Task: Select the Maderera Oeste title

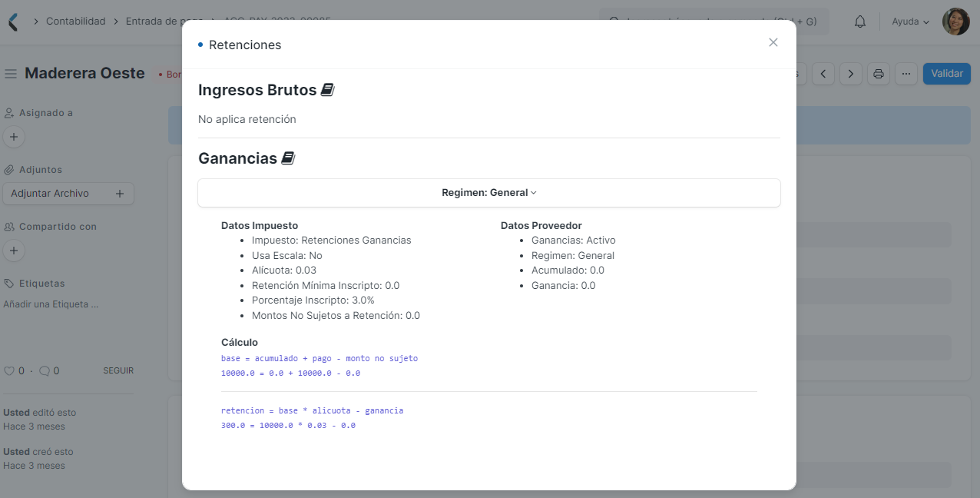Action: (x=84, y=74)
